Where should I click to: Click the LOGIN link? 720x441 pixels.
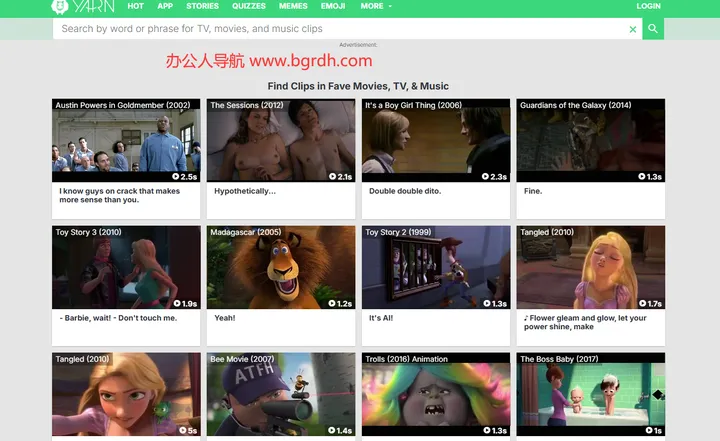pos(648,6)
